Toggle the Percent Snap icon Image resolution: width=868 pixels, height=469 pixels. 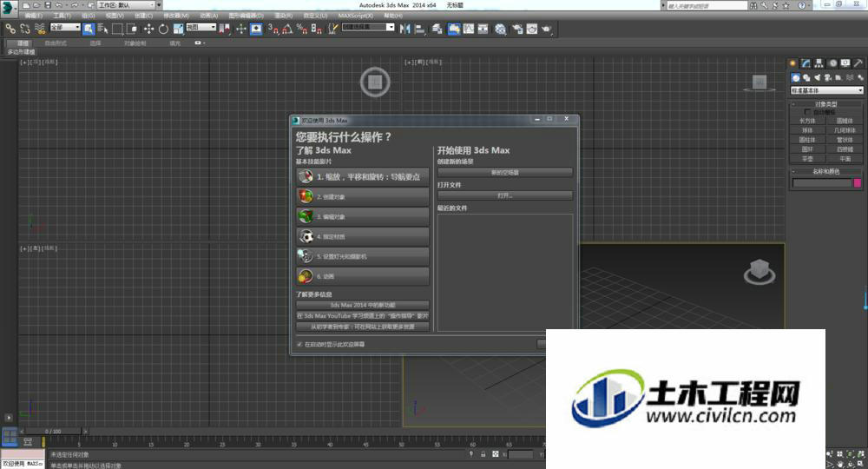point(302,29)
